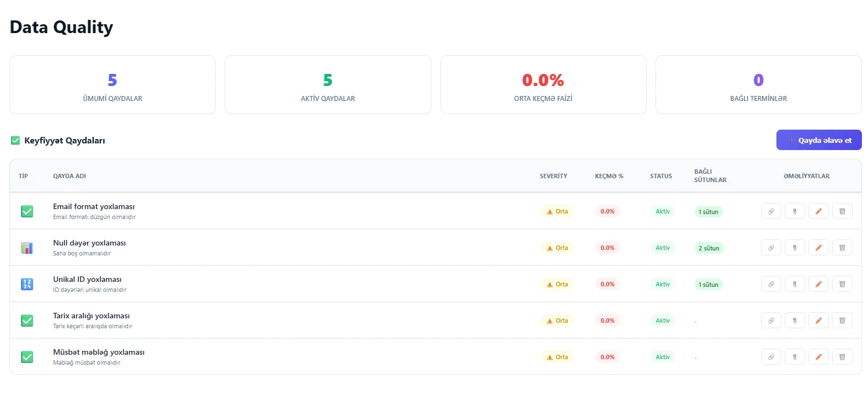Select Aktiv Qaydalar stat card

tap(328, 84)
